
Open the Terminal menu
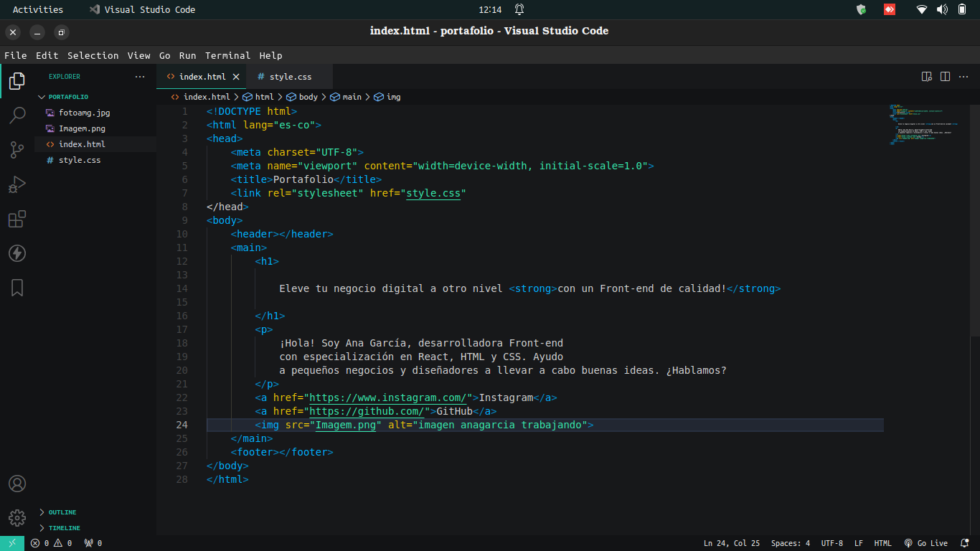point(228,55)
